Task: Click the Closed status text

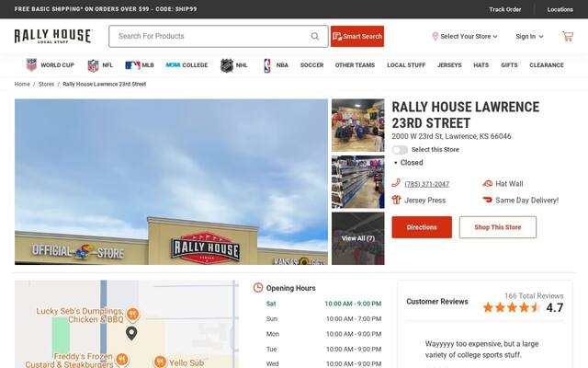Action: [412, 163]
